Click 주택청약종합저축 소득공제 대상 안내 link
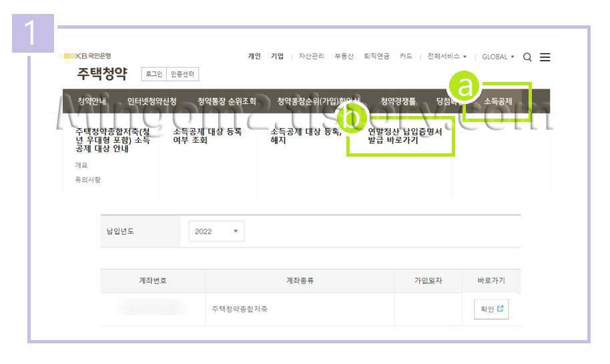Viewport: 610px width, 364px height. point(112,140)
